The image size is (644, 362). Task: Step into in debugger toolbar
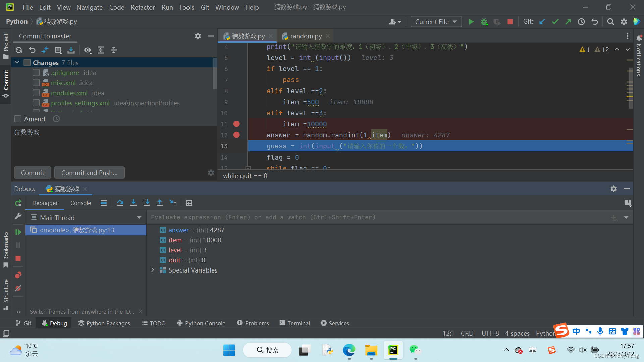point(133,203)
